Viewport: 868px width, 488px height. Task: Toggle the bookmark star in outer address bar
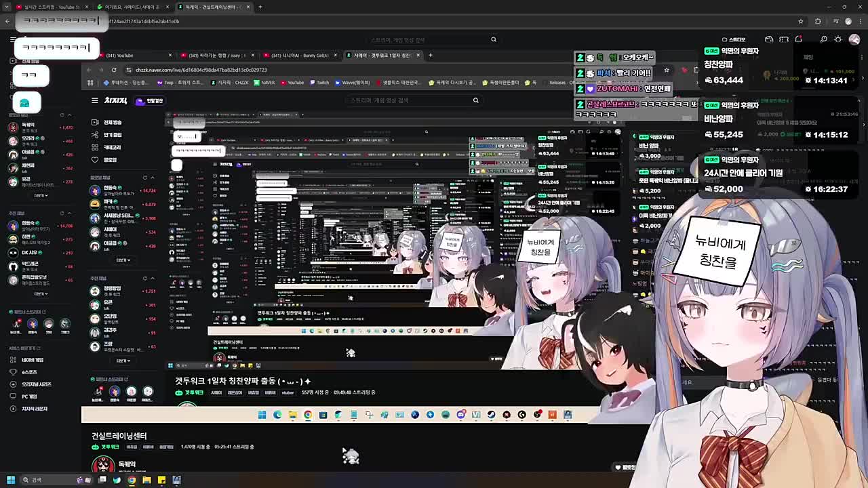pos(801,21)
